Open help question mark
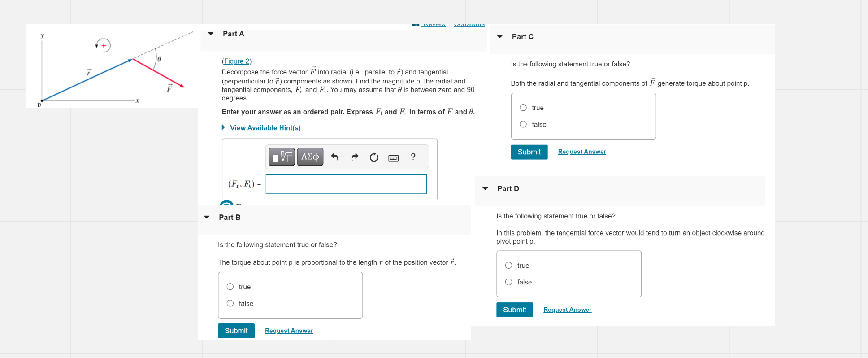 [413, 157]
